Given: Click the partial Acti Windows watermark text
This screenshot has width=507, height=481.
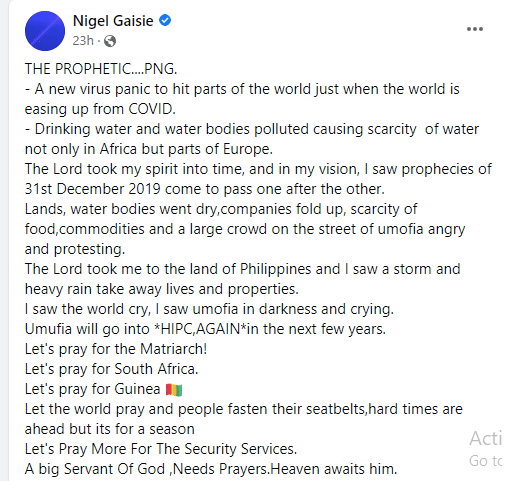Looking at the screenshot, I should [x=485, y=438].
